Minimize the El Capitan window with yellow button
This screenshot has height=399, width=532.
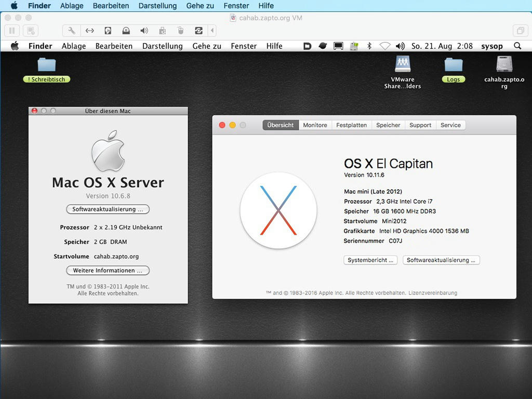coord(232,125)
